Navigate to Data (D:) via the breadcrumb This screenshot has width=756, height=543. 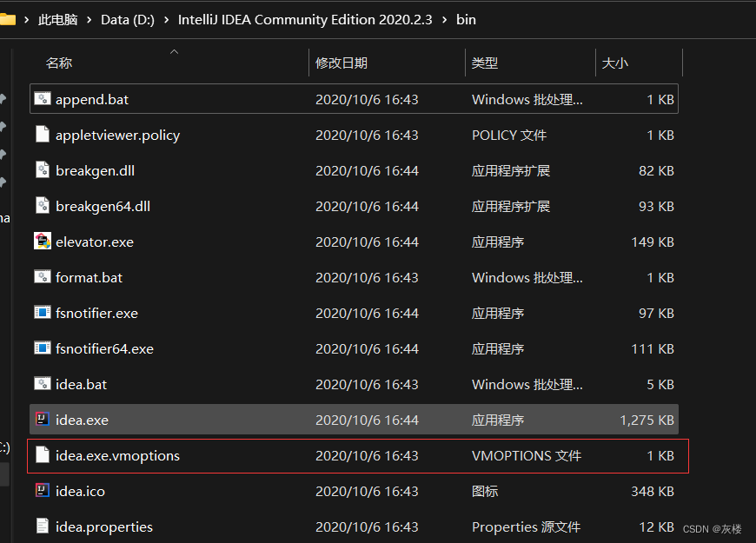(127, 19)
